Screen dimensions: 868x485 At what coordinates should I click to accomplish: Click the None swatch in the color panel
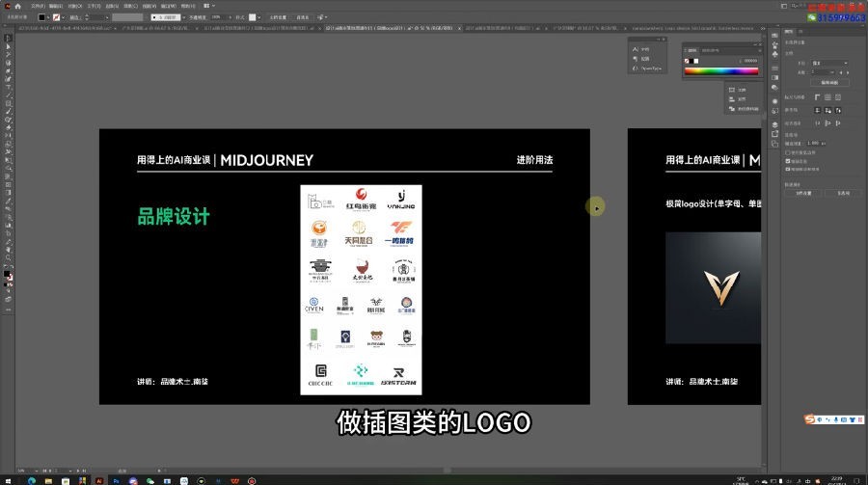tap(687, 61)
